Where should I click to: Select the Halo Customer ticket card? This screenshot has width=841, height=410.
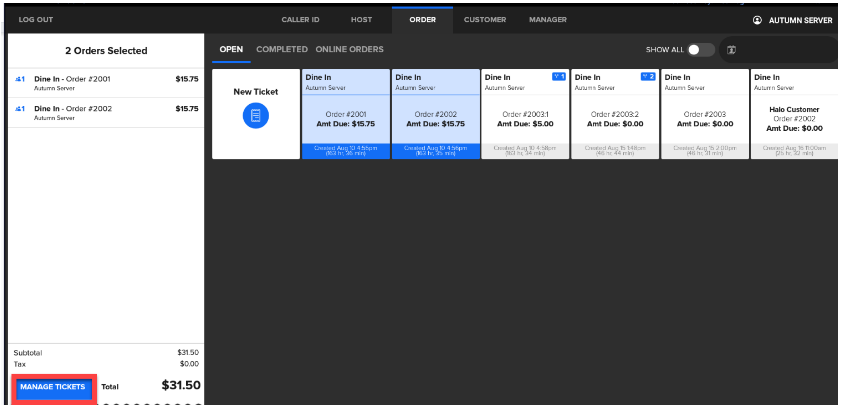coord(794,113)
